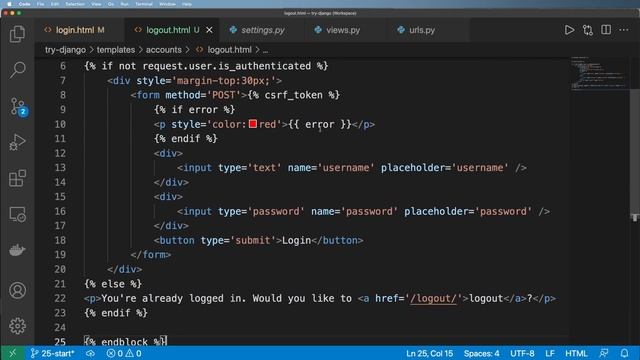Image resolution: width=640 pixels, height=360 pixels.
Task: Click line number 6 in the gutter
Action: (62, 66)
